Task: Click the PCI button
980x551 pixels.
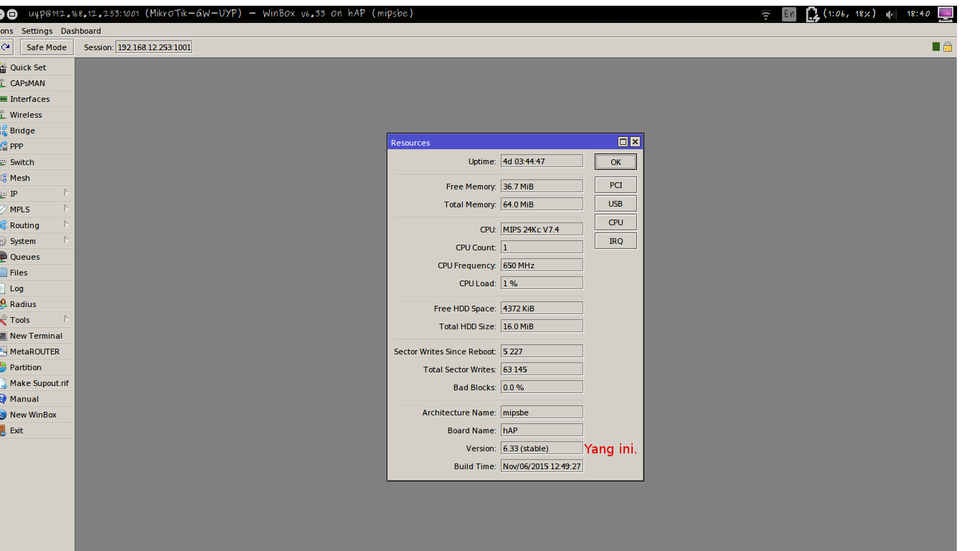Action: [x=616, y=185]
